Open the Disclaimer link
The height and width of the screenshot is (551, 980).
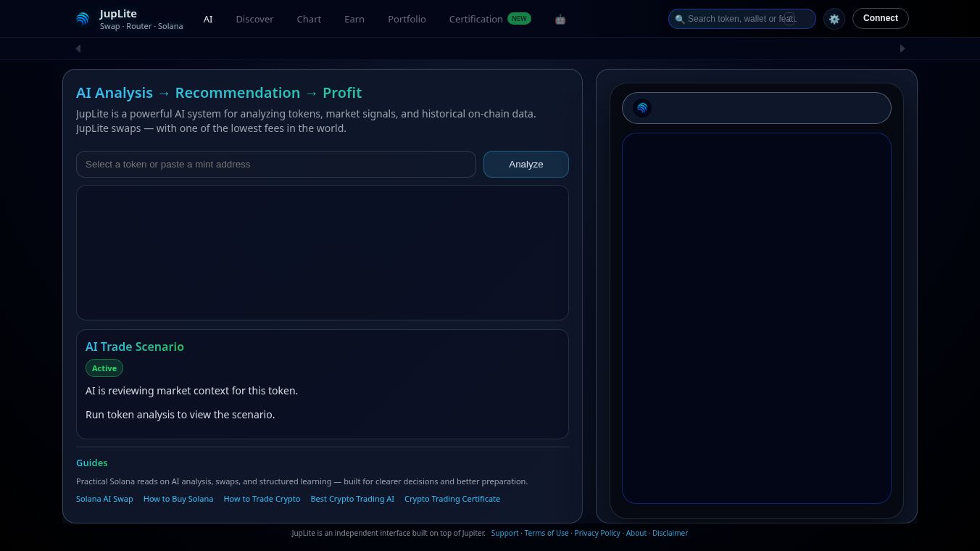coord(670,533)
